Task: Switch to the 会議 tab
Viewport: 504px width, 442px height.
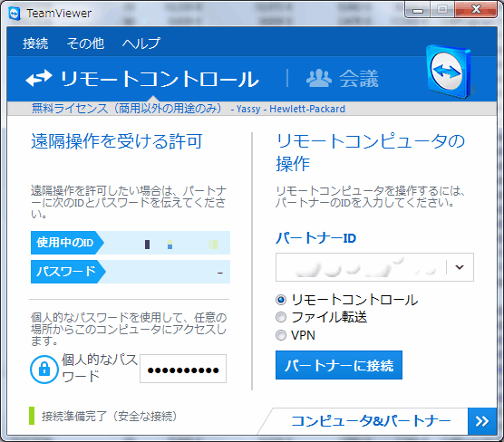Action: coord(343,79)
